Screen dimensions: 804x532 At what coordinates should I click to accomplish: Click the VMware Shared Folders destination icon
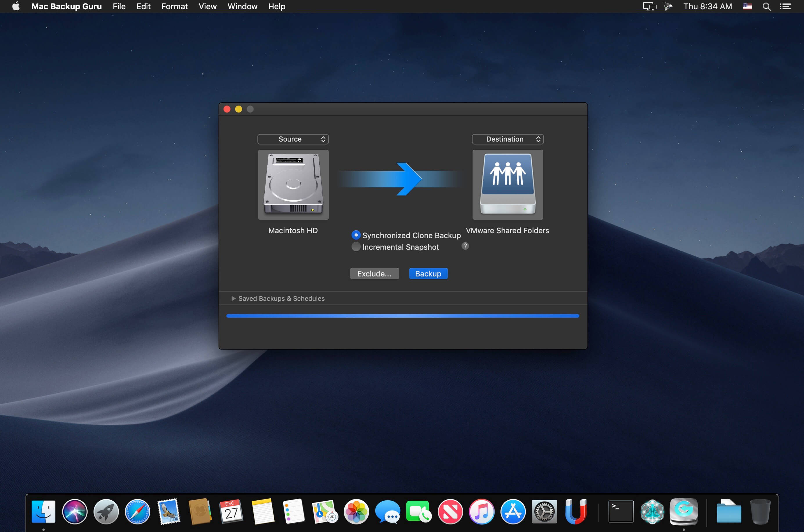[x=508, y=185]
